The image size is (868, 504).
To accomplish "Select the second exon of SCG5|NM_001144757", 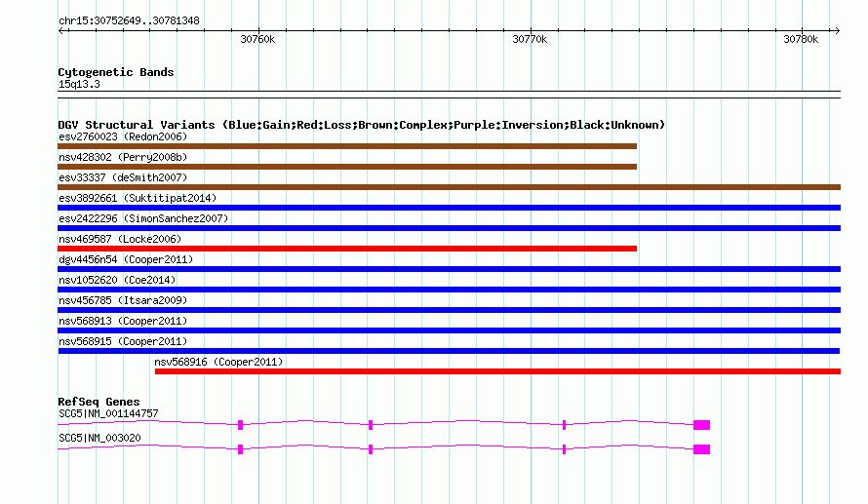I will (x=371, y=425).
